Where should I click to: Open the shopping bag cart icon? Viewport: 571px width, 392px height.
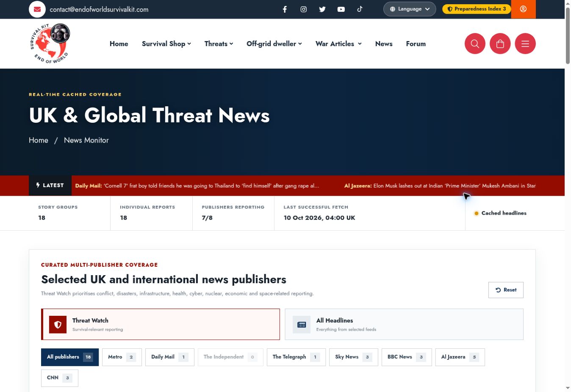click(x=500, y=44)
